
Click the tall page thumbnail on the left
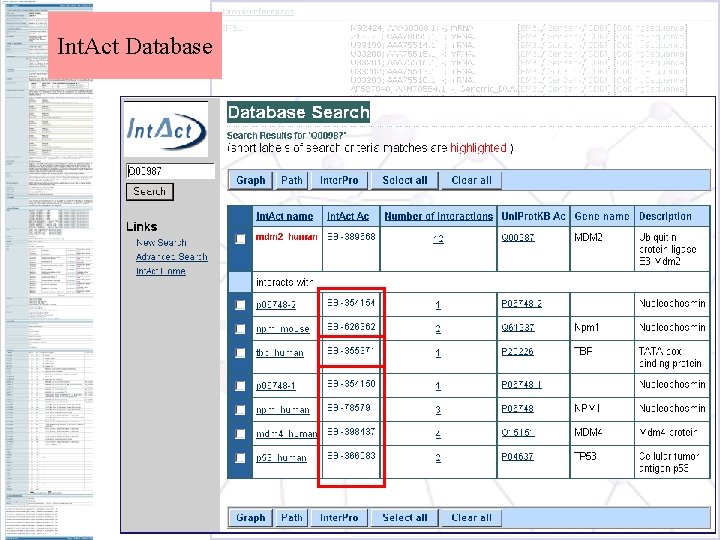[49, 271]
